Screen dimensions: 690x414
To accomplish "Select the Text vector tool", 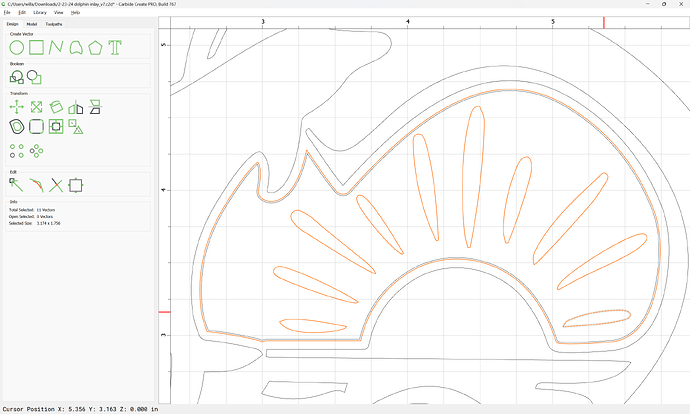I will (x=115, y=48).
